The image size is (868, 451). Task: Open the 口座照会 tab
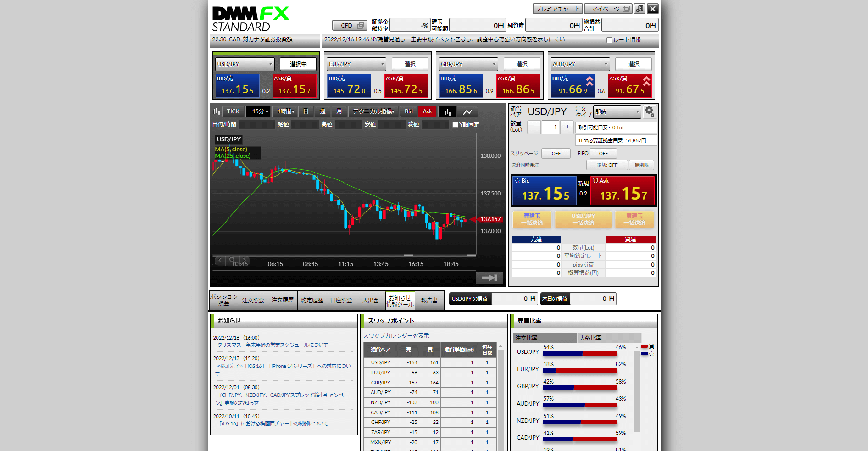coord(341,300)
